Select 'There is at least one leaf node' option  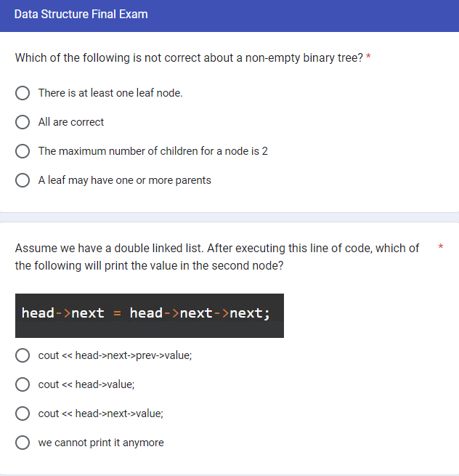pyautogui.click(x=23, y=93)
